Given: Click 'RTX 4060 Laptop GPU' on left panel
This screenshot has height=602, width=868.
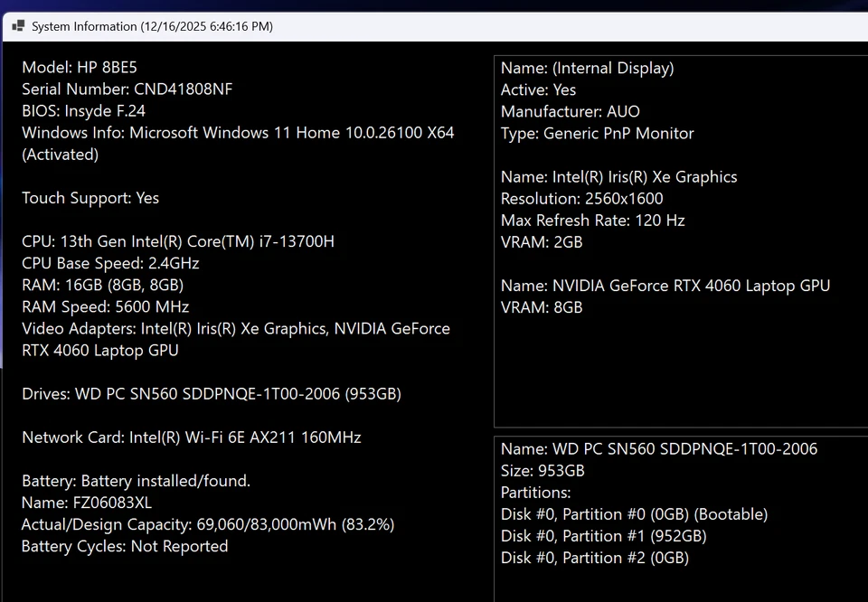Looking at the screenshot, I should point(100,350).
